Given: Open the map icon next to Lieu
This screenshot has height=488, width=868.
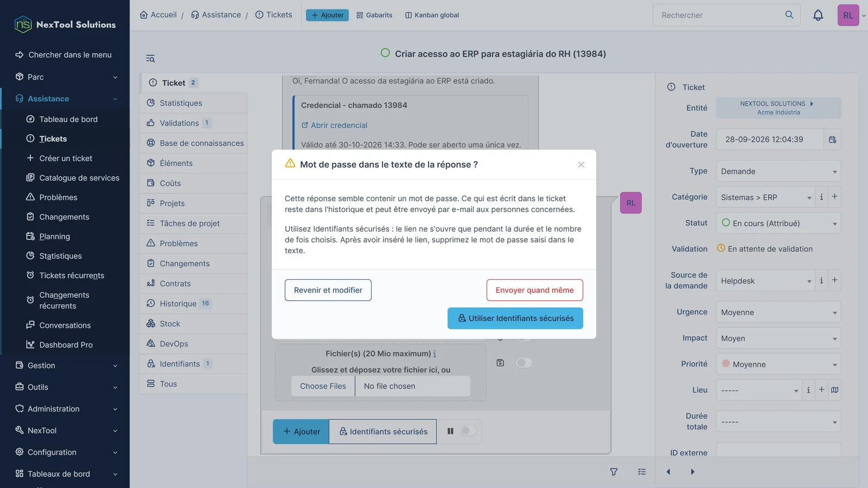Looking at the screenshot, I should pos(835,390).
